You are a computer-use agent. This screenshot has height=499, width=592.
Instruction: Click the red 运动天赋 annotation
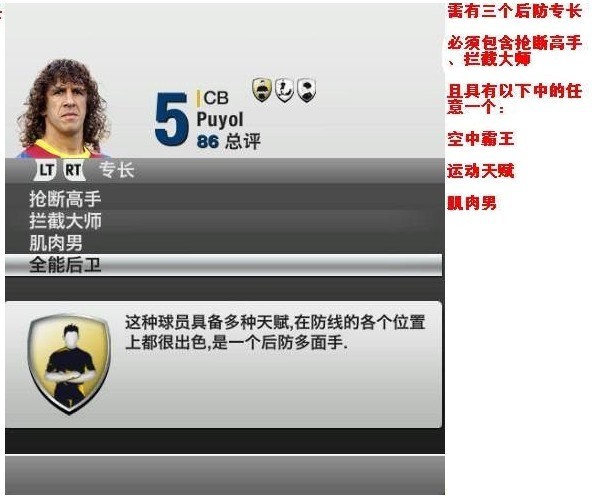click(481, 171)
